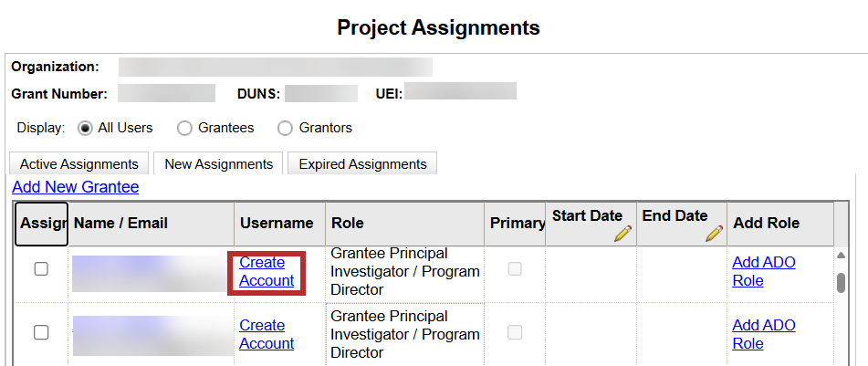The image size is (868, 366).
Task: Select the All Users radio button
Action: pyautogui.click(x=87, y=128)
